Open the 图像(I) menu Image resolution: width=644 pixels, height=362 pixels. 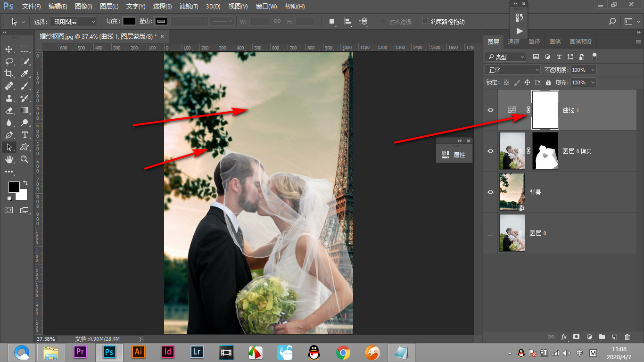point(83,7)
